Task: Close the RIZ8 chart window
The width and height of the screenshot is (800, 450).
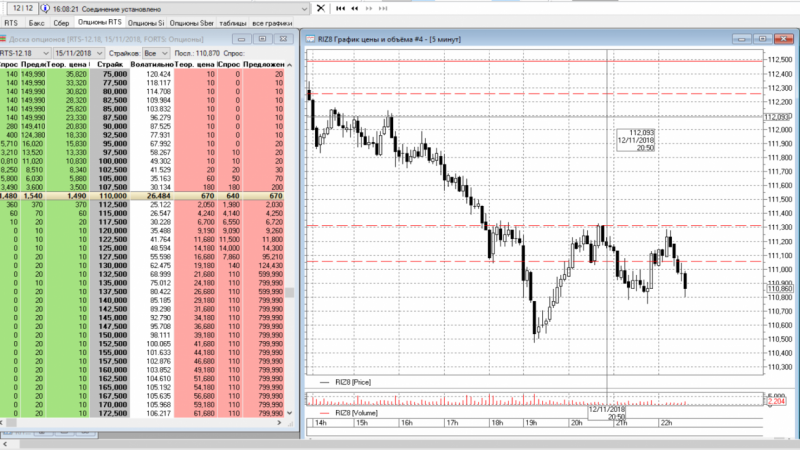Action: (x=783, y=39)
